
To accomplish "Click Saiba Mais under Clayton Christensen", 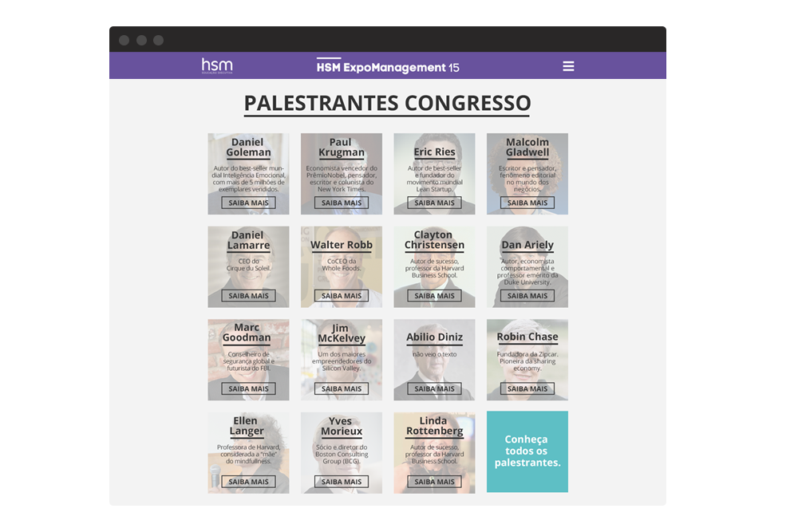I will pyautogui.click(x=434, y=295).
